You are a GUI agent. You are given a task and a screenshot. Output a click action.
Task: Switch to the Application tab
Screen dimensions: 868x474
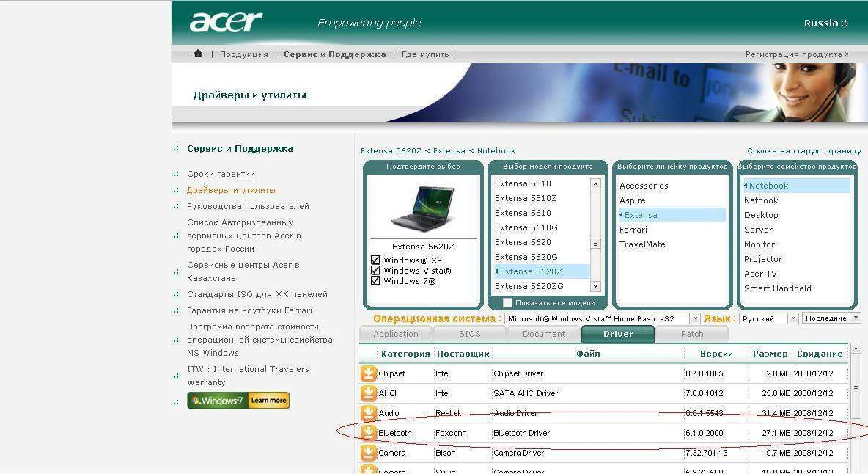(395, 334)
